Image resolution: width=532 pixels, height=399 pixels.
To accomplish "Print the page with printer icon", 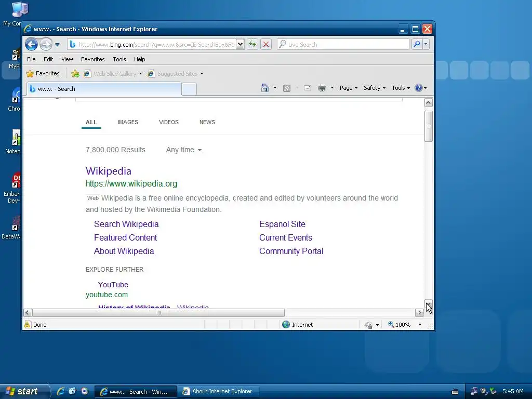I will click(322, 88).
